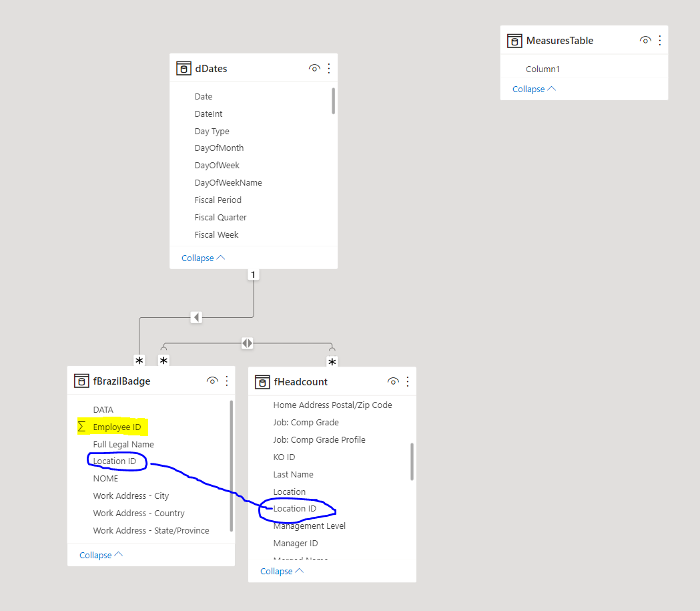
Task: Click fHeadcount field list scrollbar
Action: click(x=412, y=461)
